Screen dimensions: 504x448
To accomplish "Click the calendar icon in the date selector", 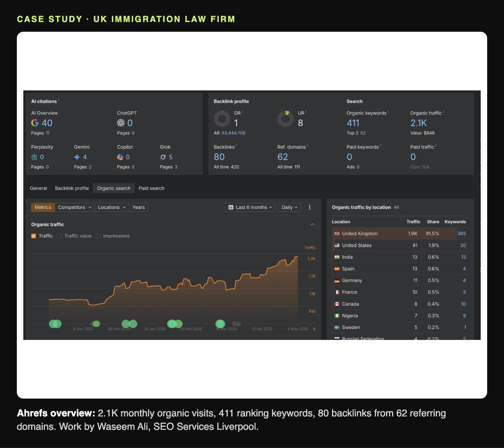I will (x=231, y=208).
